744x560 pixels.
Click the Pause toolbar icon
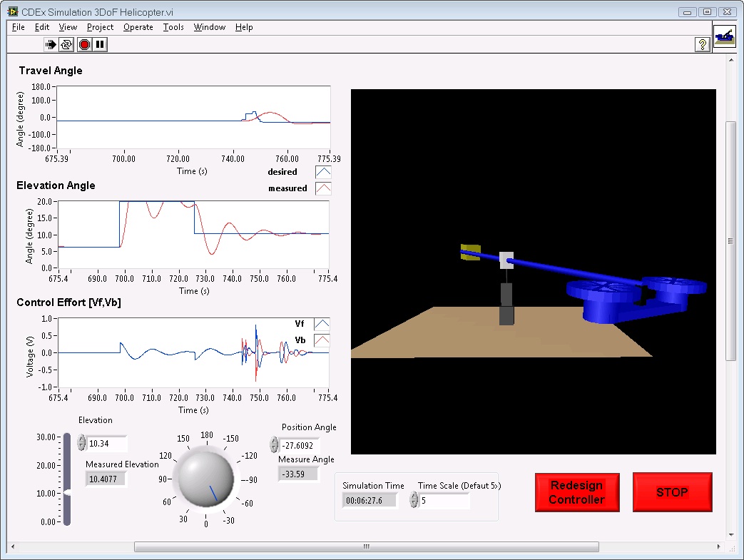point(101,45)
